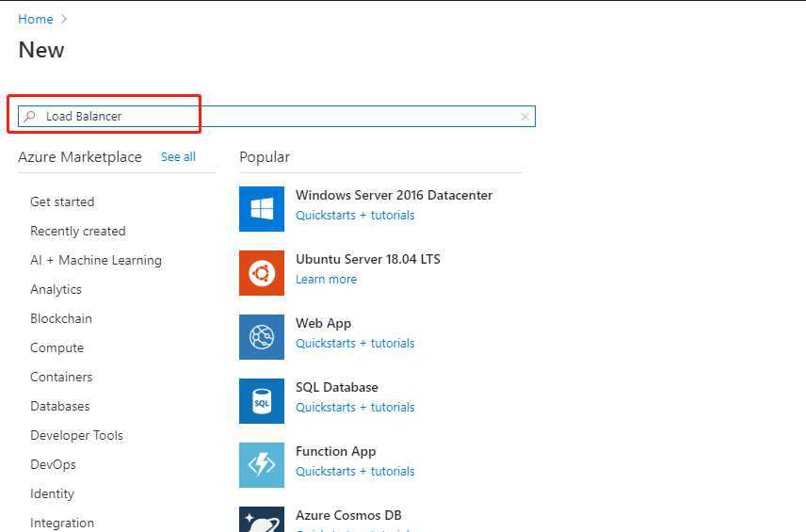Open Quickstarts + tutorials for SQL Database

pyautogui.click(x=355, y=407)
